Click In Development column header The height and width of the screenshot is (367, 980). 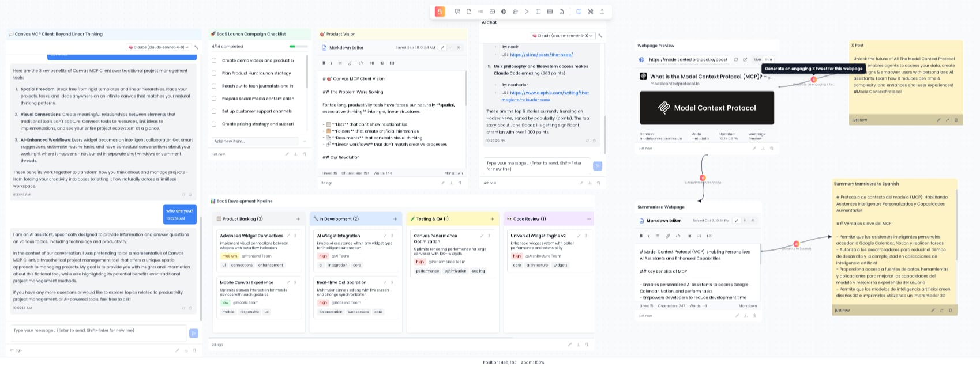356,219
